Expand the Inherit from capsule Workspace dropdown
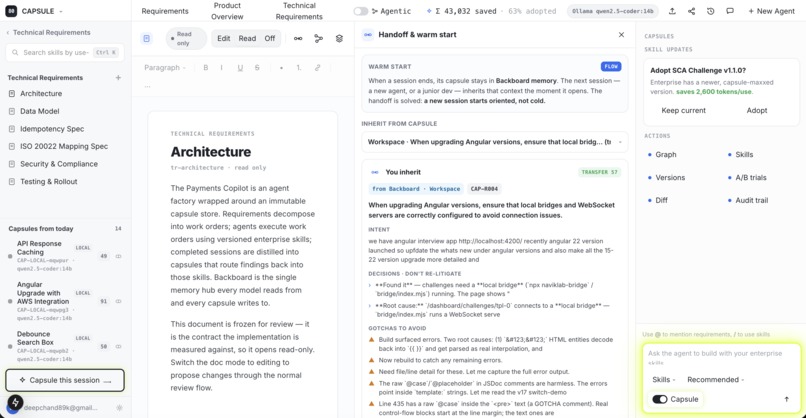The width and height of the screenshot is (806, 418). [494, 142]
